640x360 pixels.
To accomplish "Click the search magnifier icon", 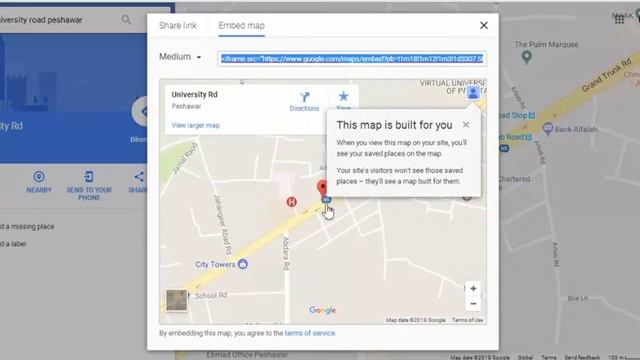I will click(126, 20).
